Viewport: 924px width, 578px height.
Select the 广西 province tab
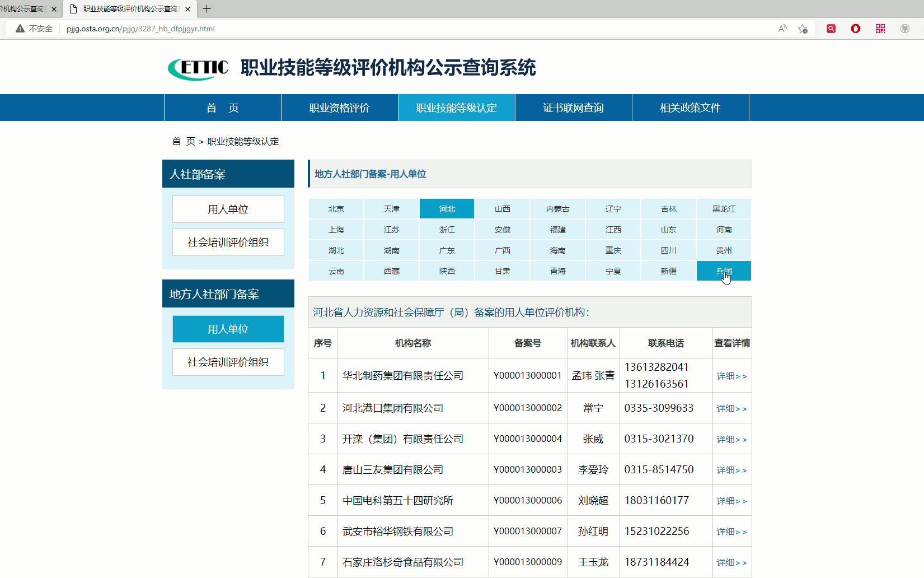click(x=503, y=250)
